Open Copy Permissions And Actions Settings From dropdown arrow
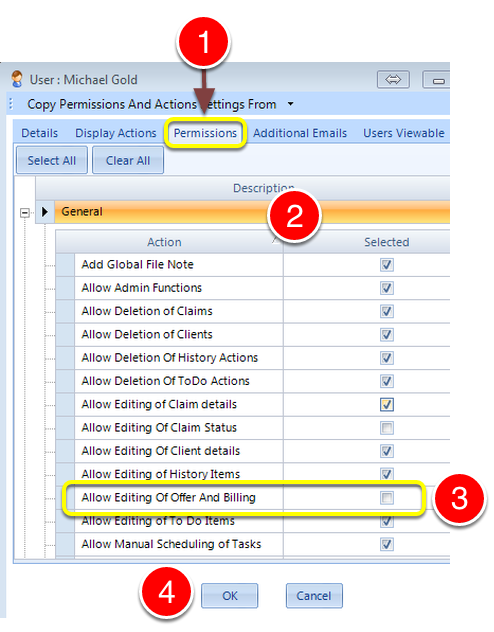The image size is (494, 632). coord(291,104)
